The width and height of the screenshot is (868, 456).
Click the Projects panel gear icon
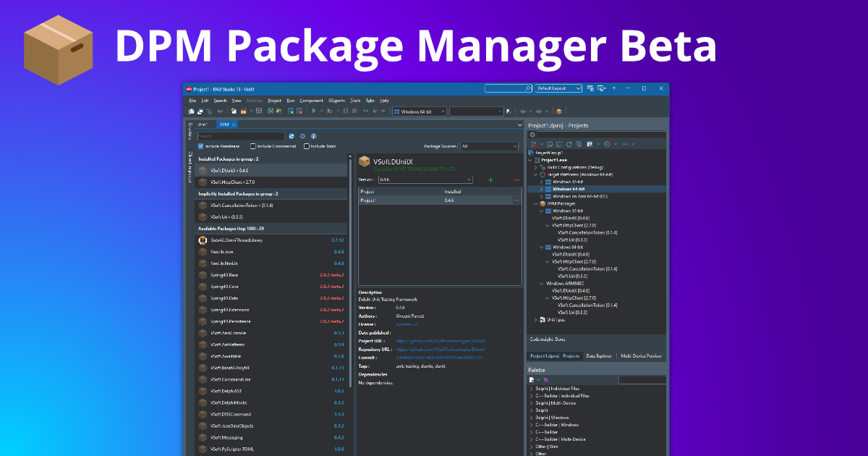pyautogui.click(x=532, y=135)
